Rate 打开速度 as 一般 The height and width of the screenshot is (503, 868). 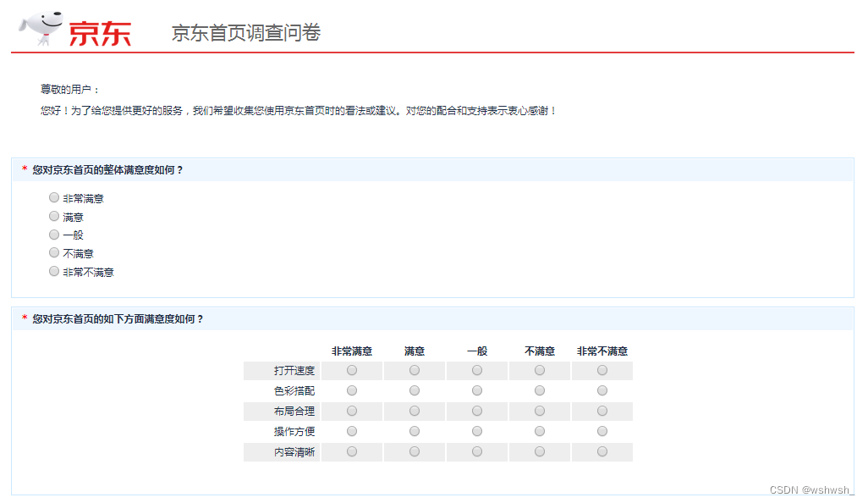(x=476, y=370)
